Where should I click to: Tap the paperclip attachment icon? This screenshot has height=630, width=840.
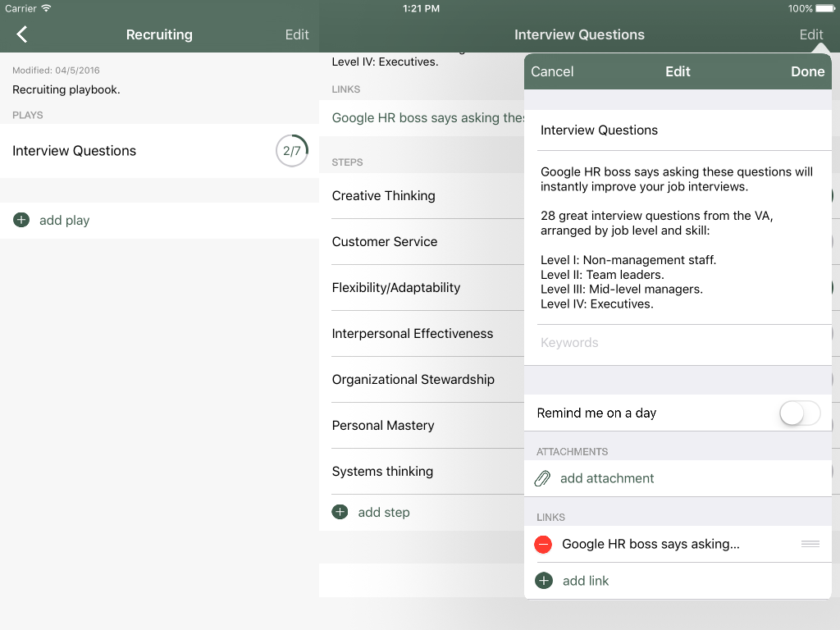[x=543, y=478]
